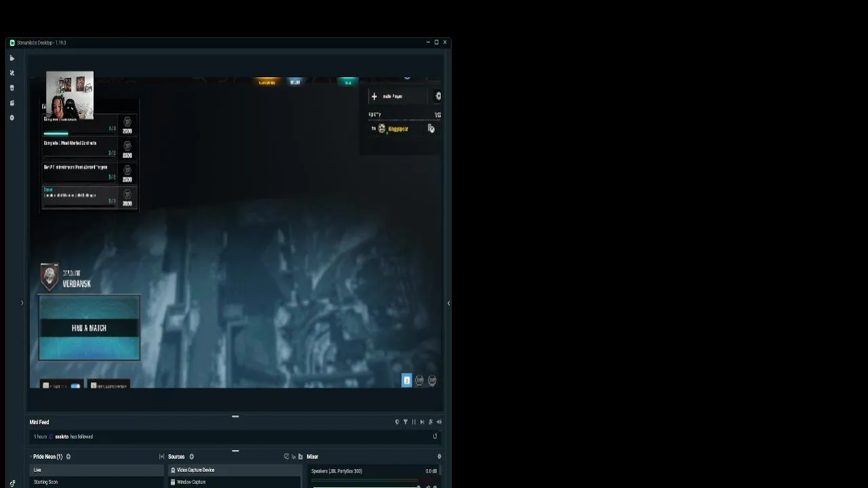Click the audio levels icon left of Mixer
This screenshot has width=868, height=488.
pos(294,457)
